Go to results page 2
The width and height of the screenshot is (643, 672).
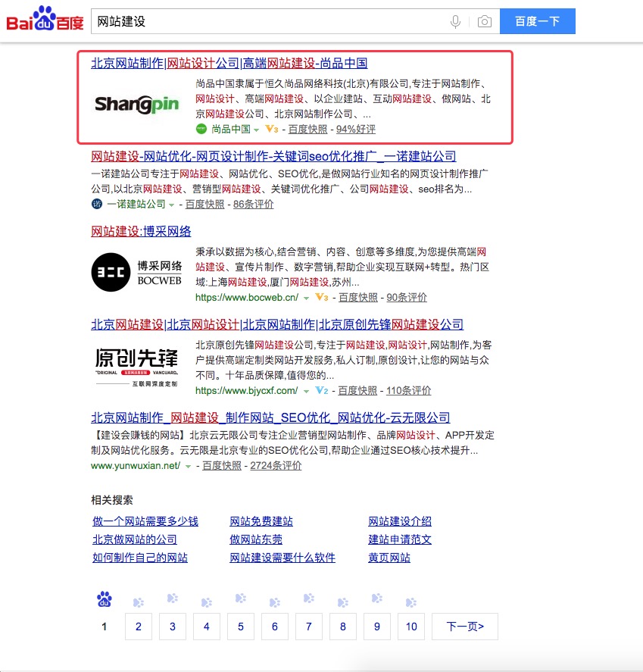coord(139,627)
